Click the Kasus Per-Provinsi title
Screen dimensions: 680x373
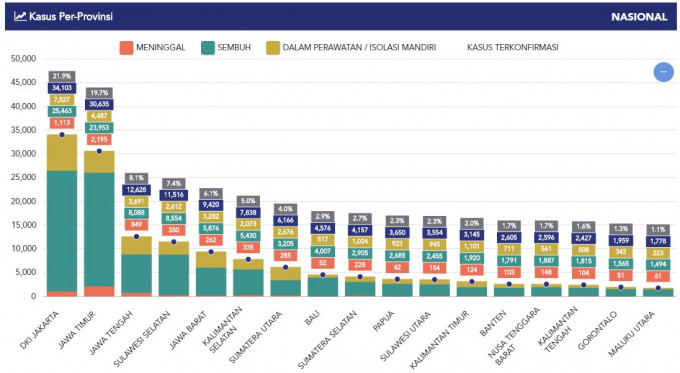coord(71,16)
